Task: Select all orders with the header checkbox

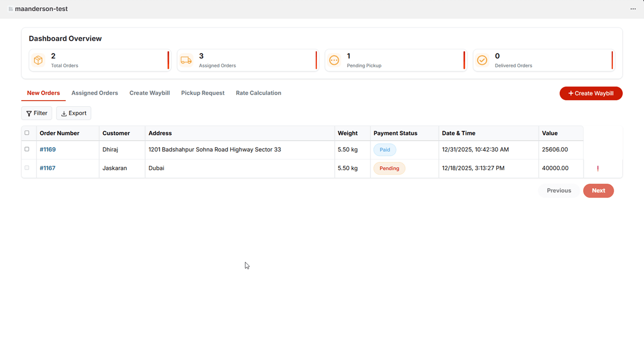Action: pos(27,133)
